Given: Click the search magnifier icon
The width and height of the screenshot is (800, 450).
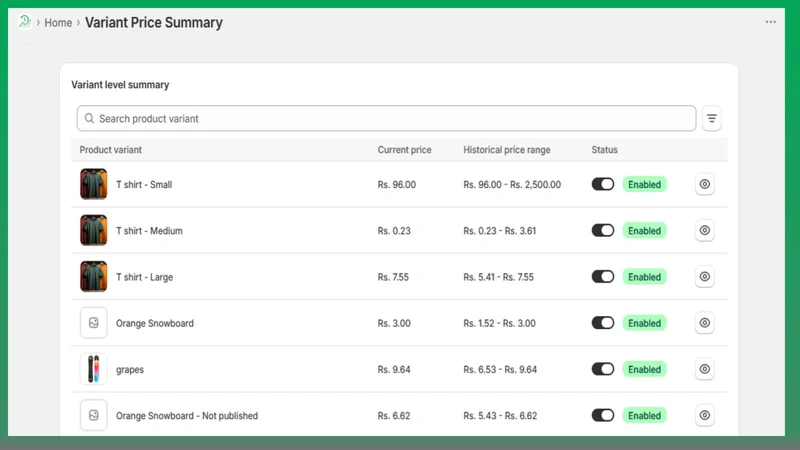Looking at the screenshot, I should tap(89, 118).
